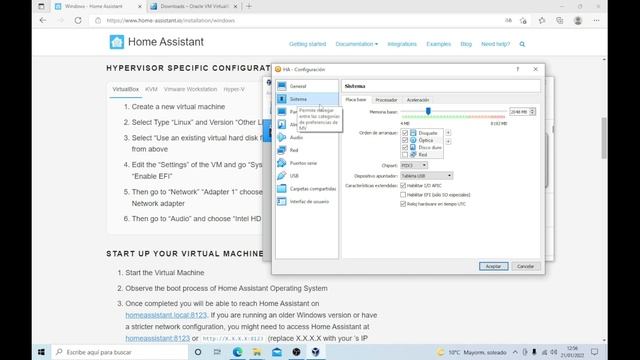Adjust memory value with spinner arrows
Image resolution: width=640 pixels, height=360 pixels.
coord(532,111)
